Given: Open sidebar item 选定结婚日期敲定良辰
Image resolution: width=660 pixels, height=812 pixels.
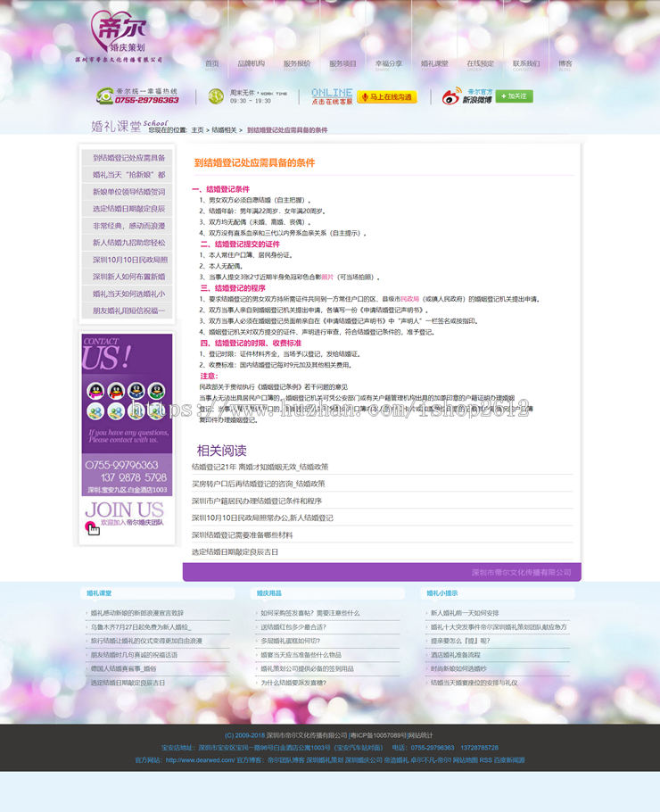Looking at the screenshot, I should [127, 209].
